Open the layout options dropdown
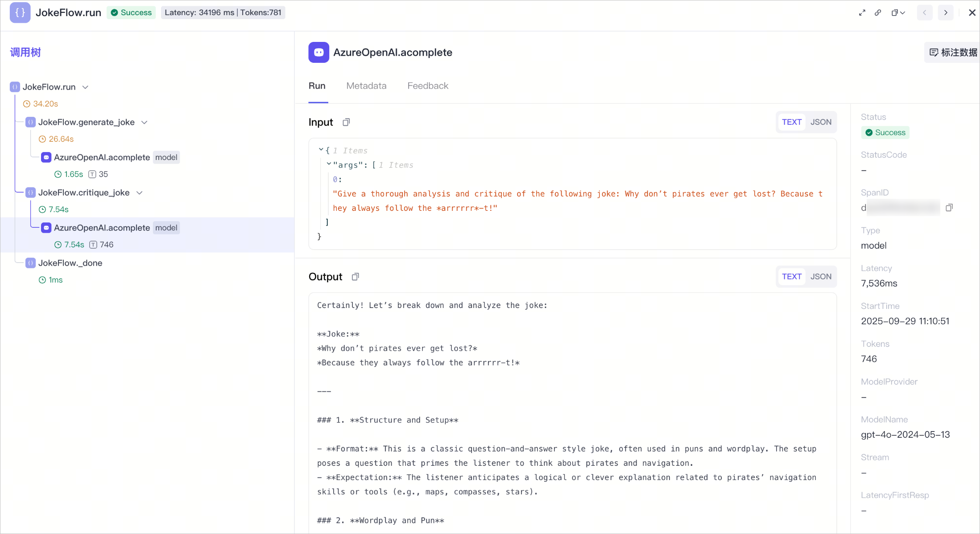Viewport: 980px width, 534px height. coord(898,12)
